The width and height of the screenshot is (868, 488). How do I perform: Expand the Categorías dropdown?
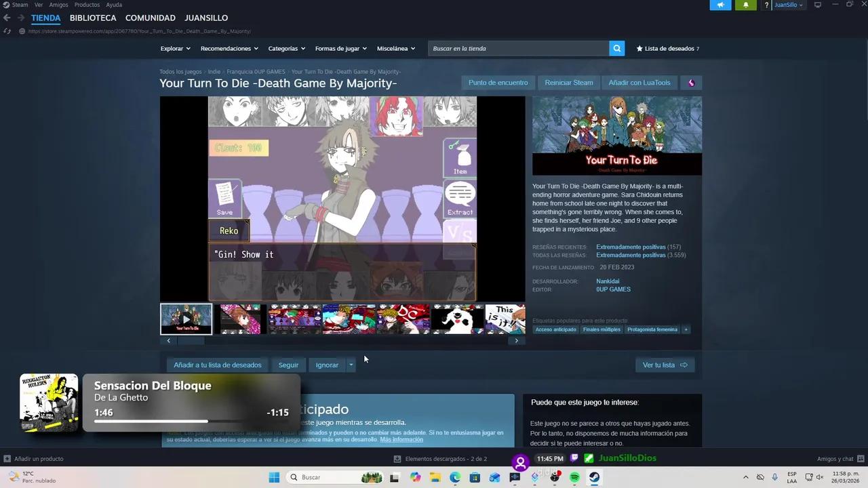(286, 48)
